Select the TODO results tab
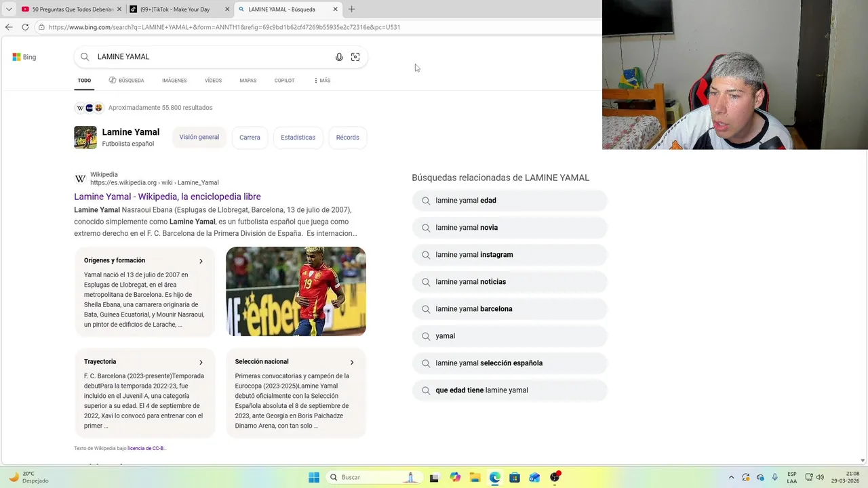 click(84, 81)
